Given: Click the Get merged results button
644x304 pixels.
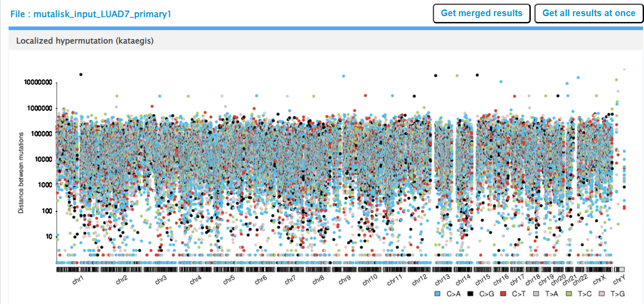Looking at the screenshot, I should [481, 13].
